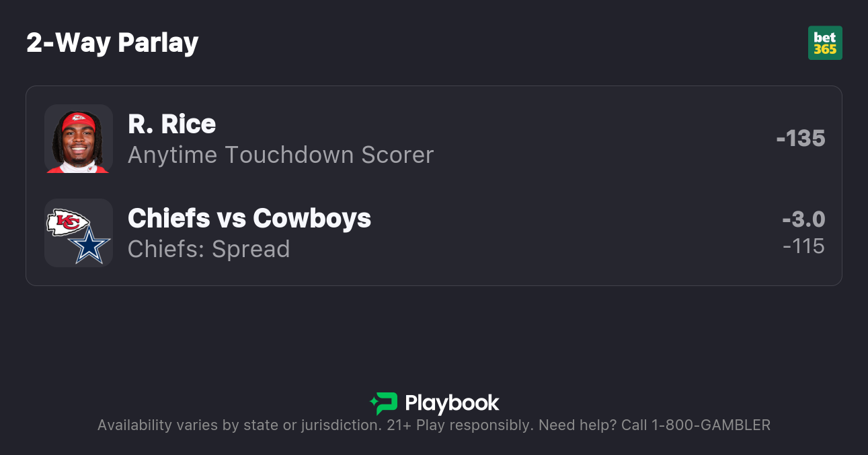
Task: Click the word "Parlay" in the heading
Action: (158, 43)
